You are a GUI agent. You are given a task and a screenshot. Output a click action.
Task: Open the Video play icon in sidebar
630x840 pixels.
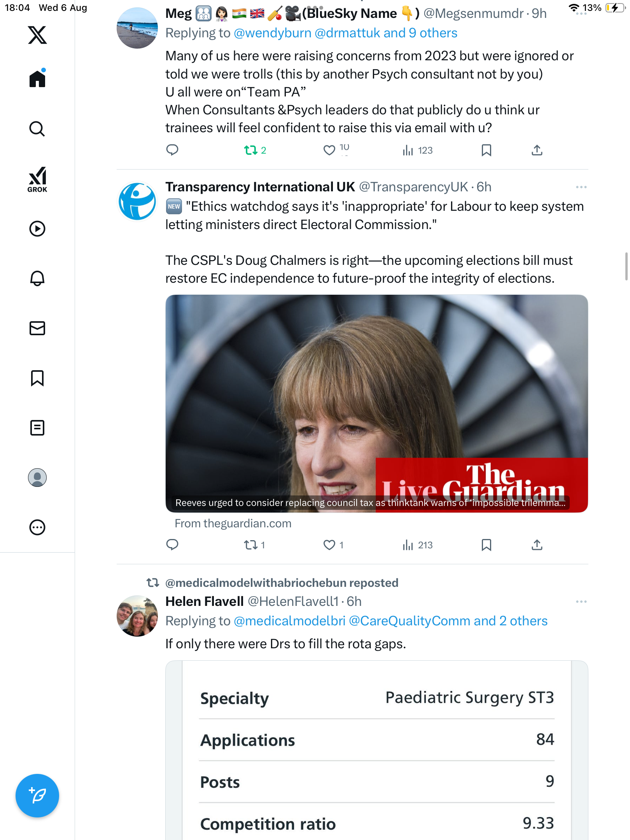[37, 229]
